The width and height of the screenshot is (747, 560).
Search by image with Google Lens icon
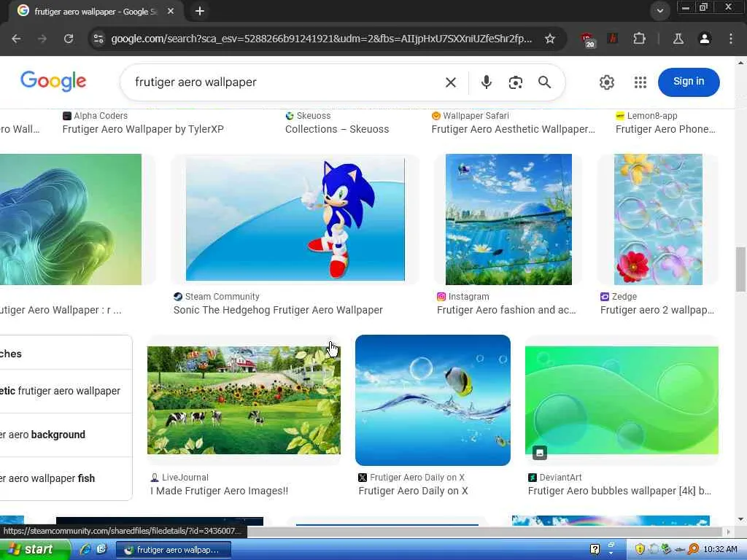(516, 82)
